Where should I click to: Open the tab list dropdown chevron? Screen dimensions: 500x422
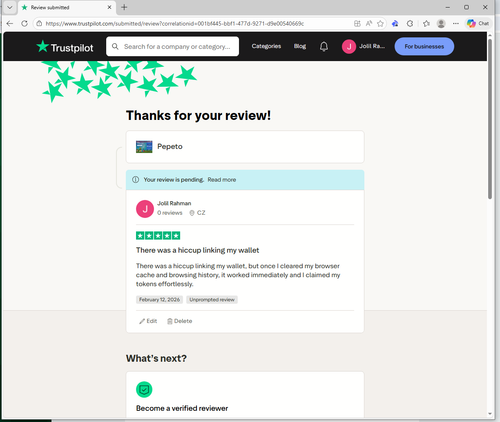(10, 7)
